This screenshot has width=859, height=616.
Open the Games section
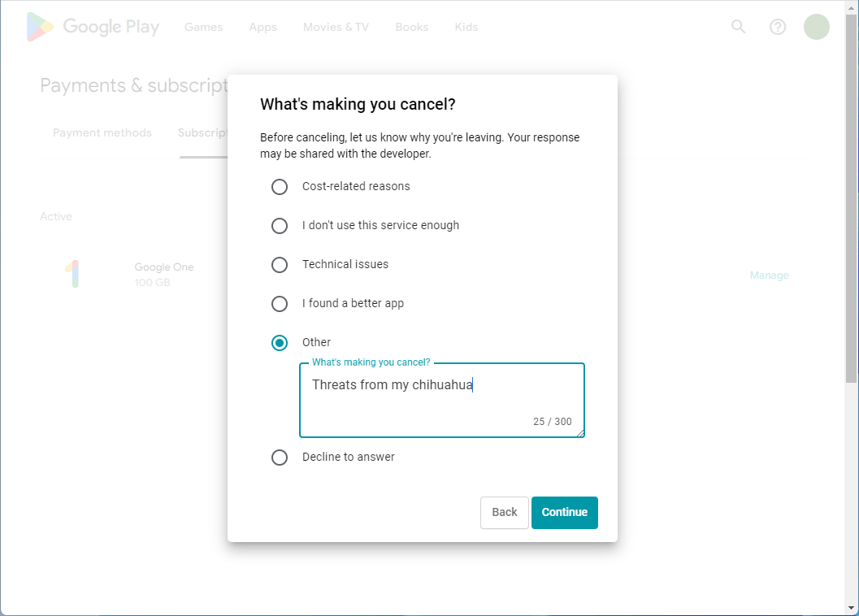pos(203,27)
